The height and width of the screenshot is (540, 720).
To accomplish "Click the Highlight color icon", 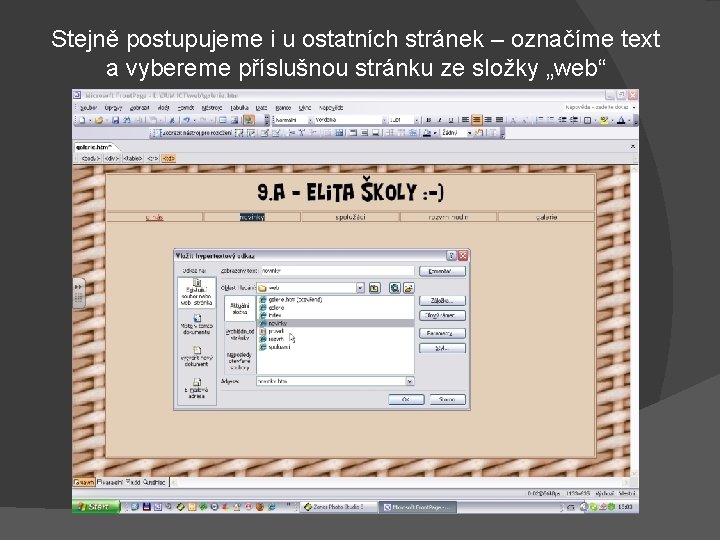I will (604, 120).
